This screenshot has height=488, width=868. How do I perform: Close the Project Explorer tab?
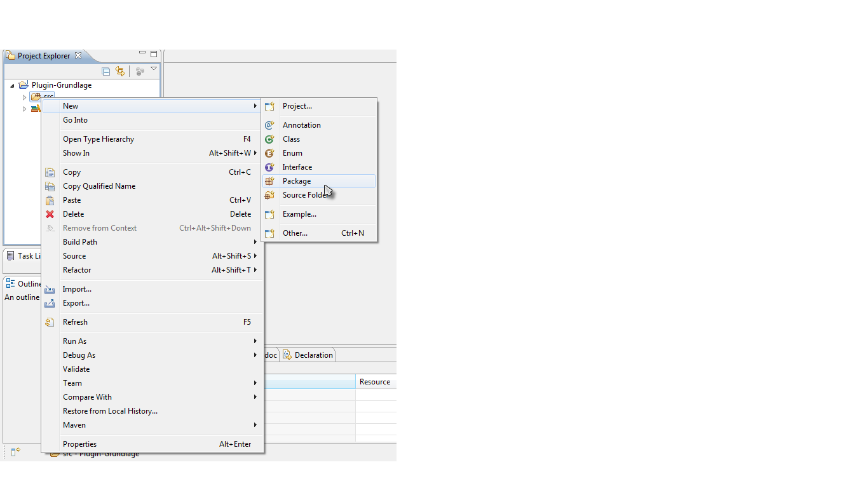[x=78, y=56]
